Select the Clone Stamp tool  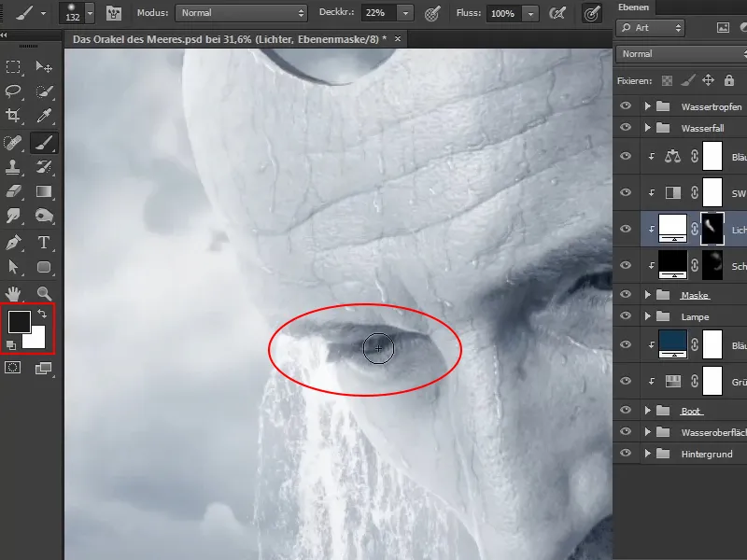tap(13, 167)
